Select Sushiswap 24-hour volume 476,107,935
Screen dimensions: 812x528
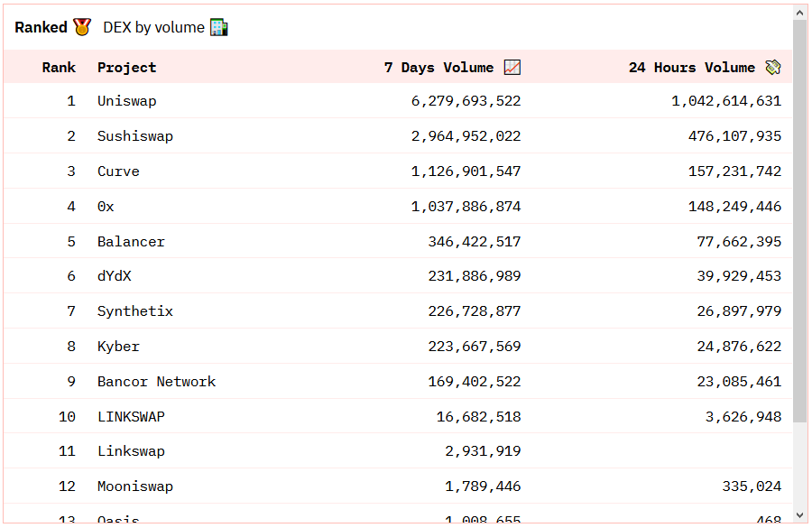tap(734, 136)
